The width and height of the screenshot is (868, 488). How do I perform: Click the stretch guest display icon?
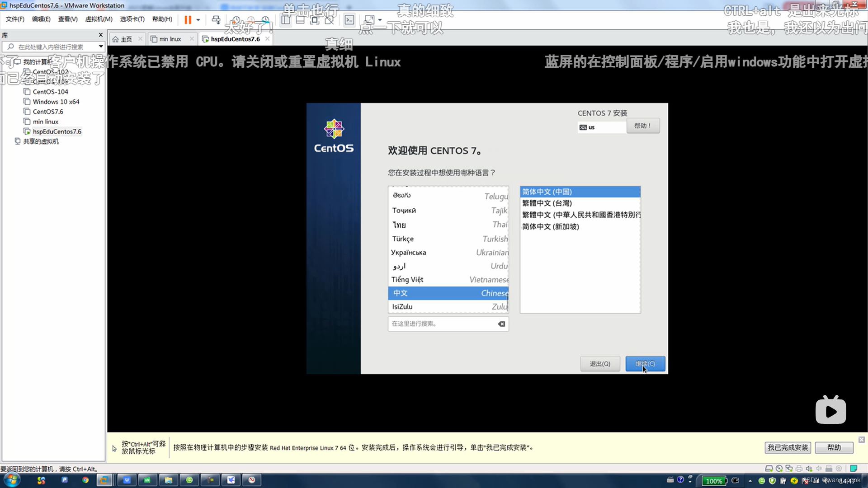[x=369, y=20]
